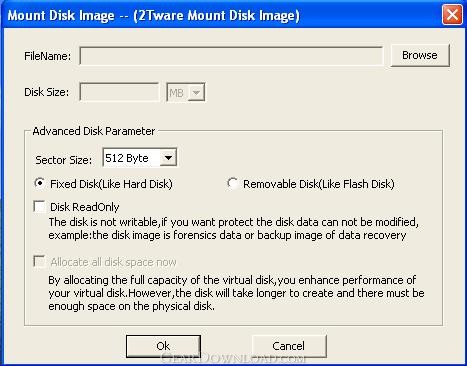The image size is (467, 366).
Task: Click the Cancel button
Action: [289, 346]
